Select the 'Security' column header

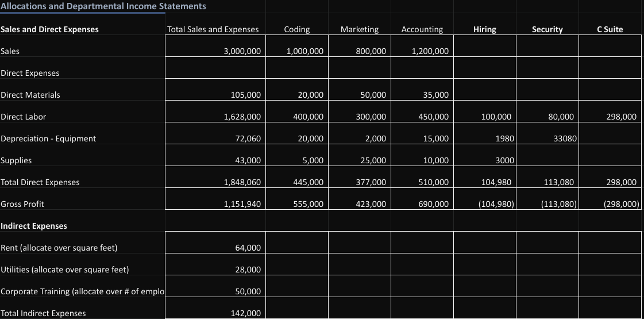tap(547, 29)
